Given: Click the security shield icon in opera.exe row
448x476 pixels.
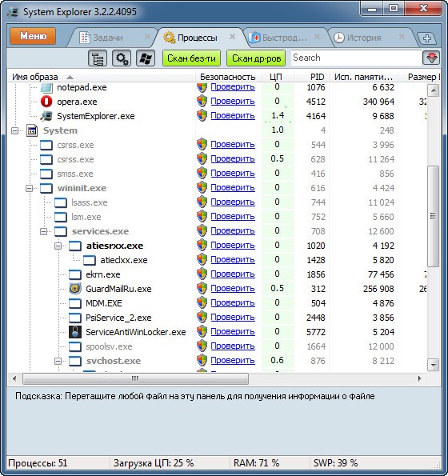Looking at the screenshot, I should point(202,101).
